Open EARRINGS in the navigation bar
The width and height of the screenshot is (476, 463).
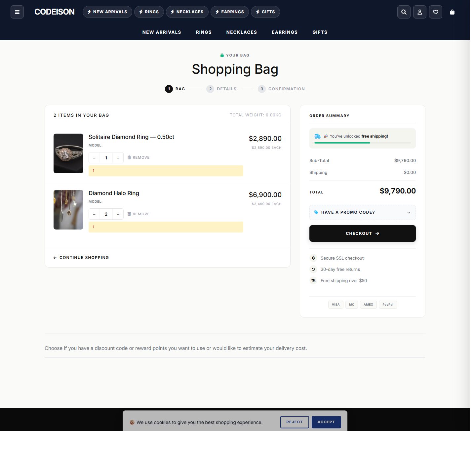(x=285, y=32)
